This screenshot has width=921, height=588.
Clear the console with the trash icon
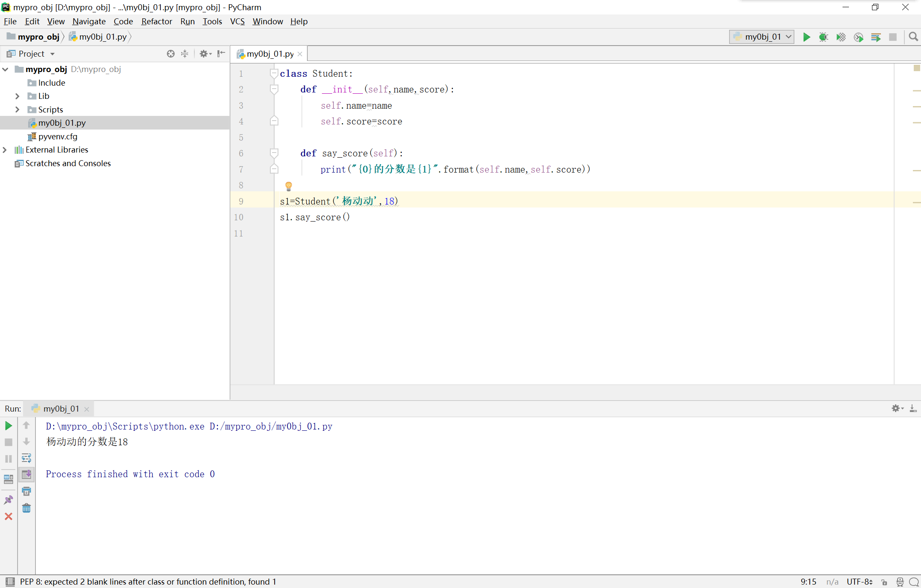tap(26, 508)
